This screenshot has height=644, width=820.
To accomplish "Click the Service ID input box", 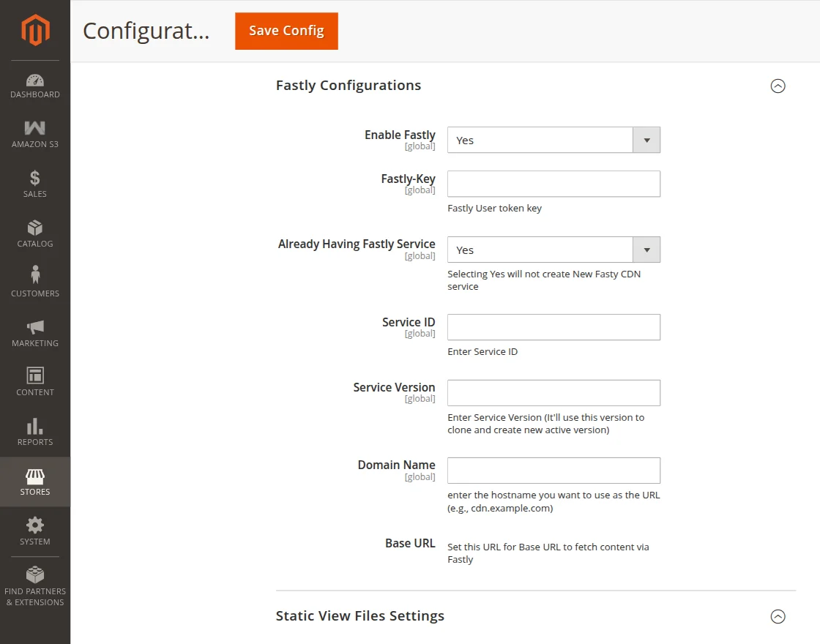I will [553, 327].
